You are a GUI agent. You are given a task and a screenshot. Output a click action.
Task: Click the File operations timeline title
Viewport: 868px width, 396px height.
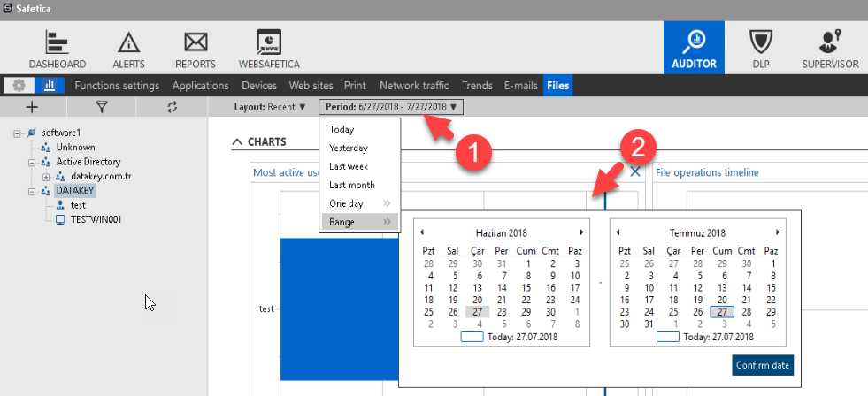707,172
